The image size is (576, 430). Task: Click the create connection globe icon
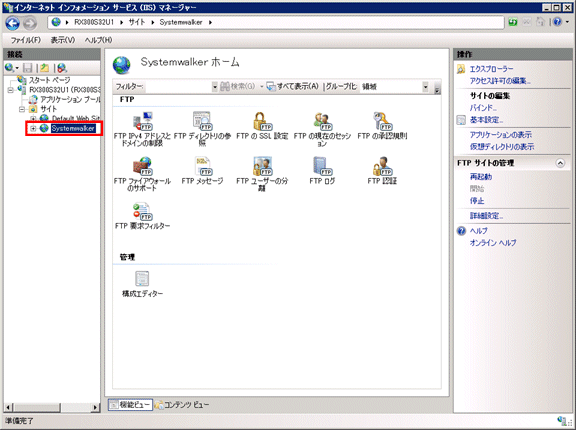tap(9, 68)
